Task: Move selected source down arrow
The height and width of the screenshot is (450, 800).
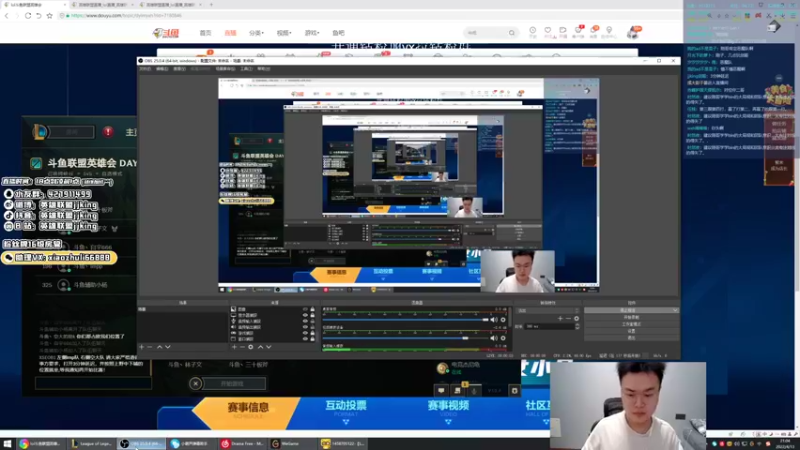Action: (268, 347)
